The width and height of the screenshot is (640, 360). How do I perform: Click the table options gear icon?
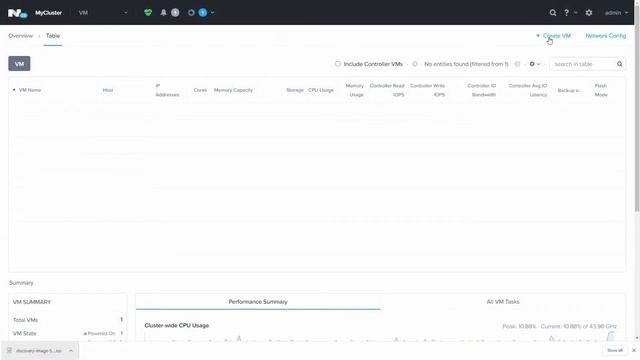click(x=532, y=64)
